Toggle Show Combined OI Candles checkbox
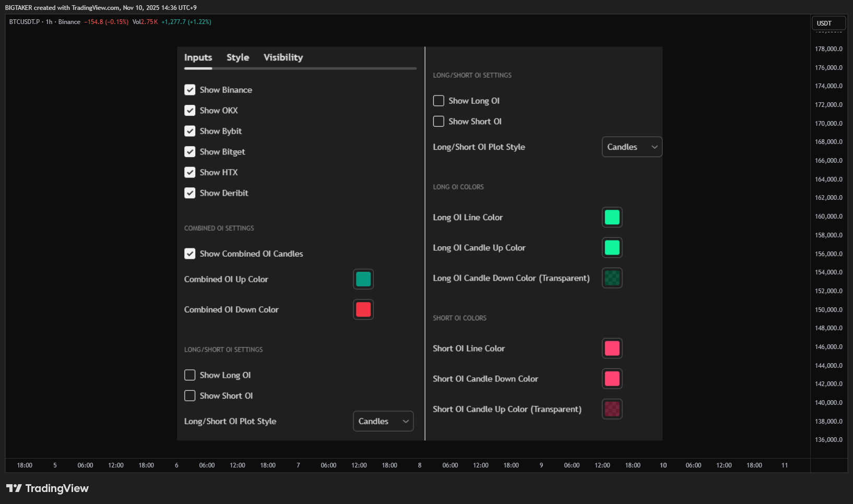This screenshot has height=504, width=853. pos(190,254)
